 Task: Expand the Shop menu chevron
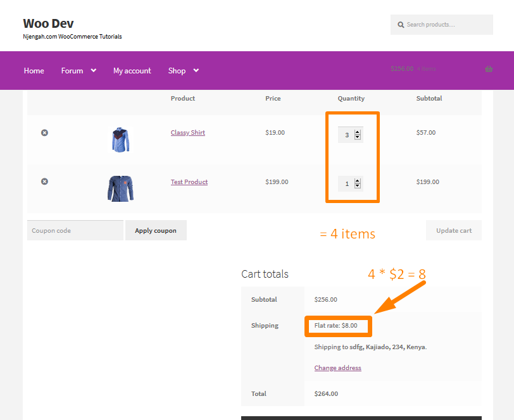coord(196,70)
